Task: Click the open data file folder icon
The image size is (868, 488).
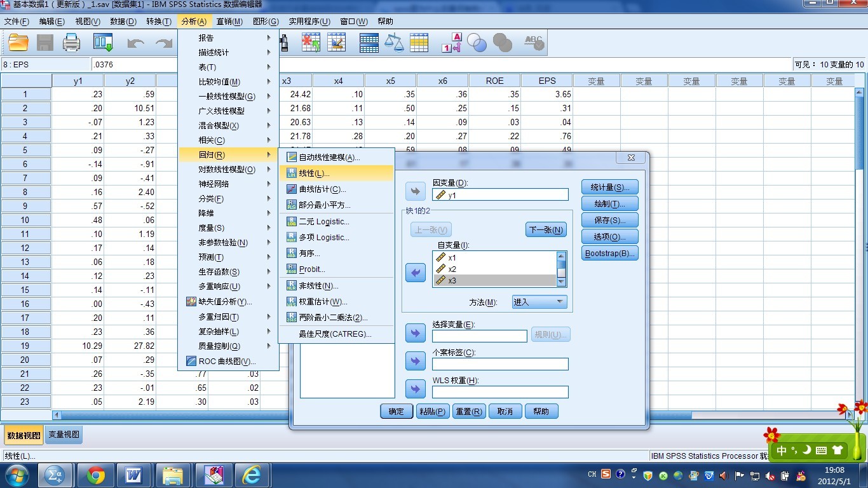Action: click(18, 43)
